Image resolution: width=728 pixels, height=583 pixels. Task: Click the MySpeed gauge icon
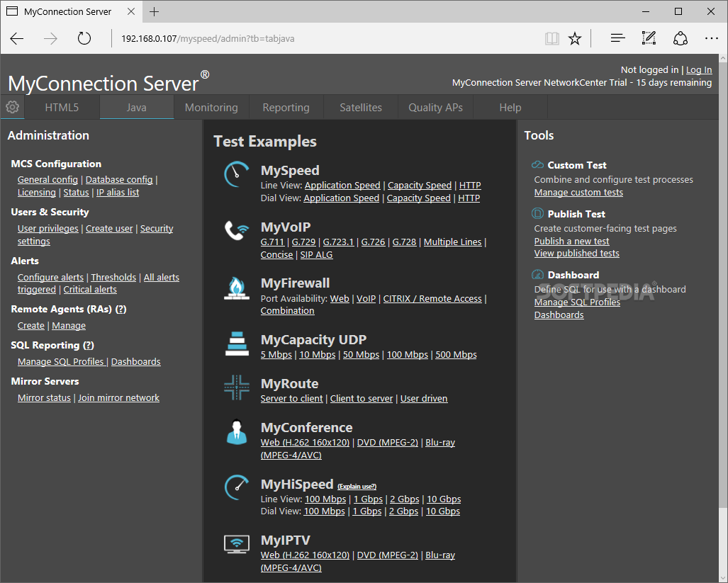pyautogui.click(x=237, y=174)
